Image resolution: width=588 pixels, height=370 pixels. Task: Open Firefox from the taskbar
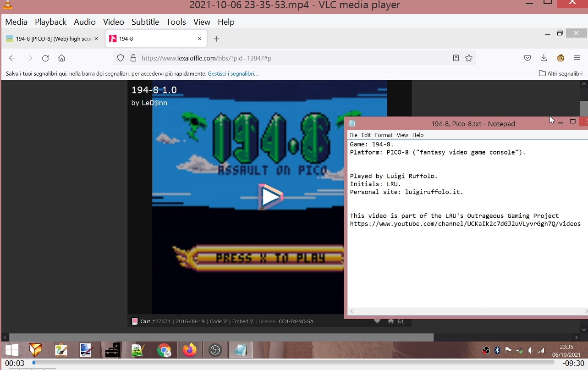(189, 350)
